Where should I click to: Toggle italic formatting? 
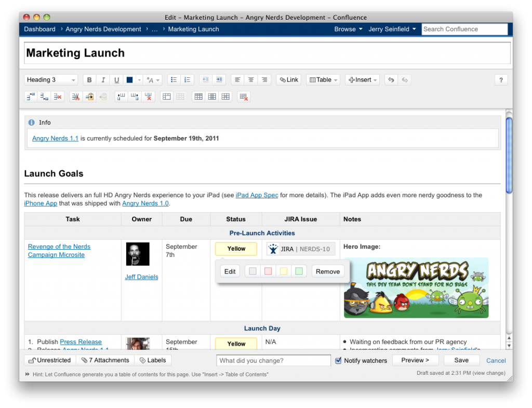pos(103,80)
